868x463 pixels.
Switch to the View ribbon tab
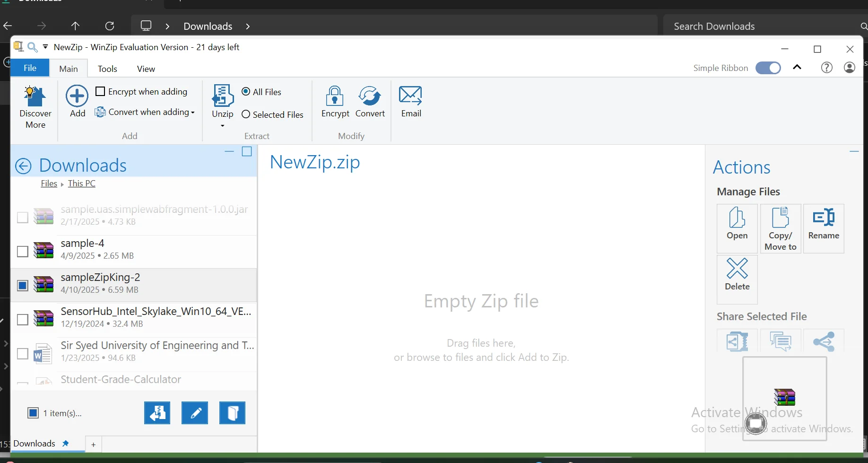(146, 69)
